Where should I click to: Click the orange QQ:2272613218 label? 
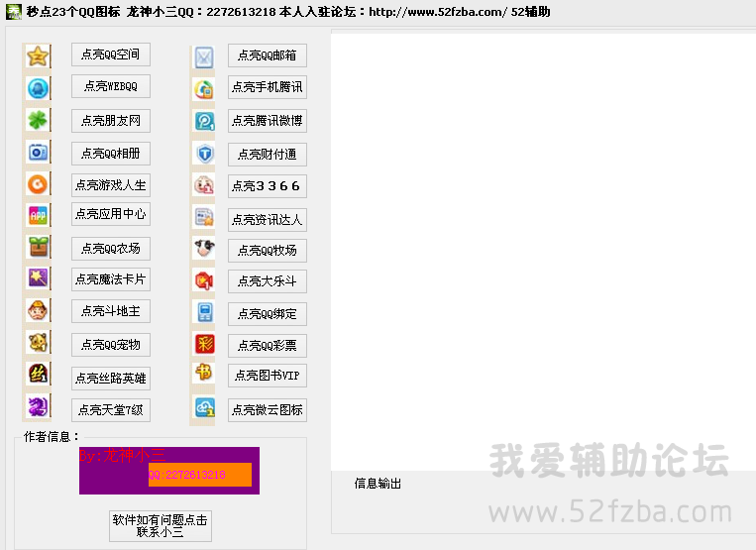pos(199,475)
